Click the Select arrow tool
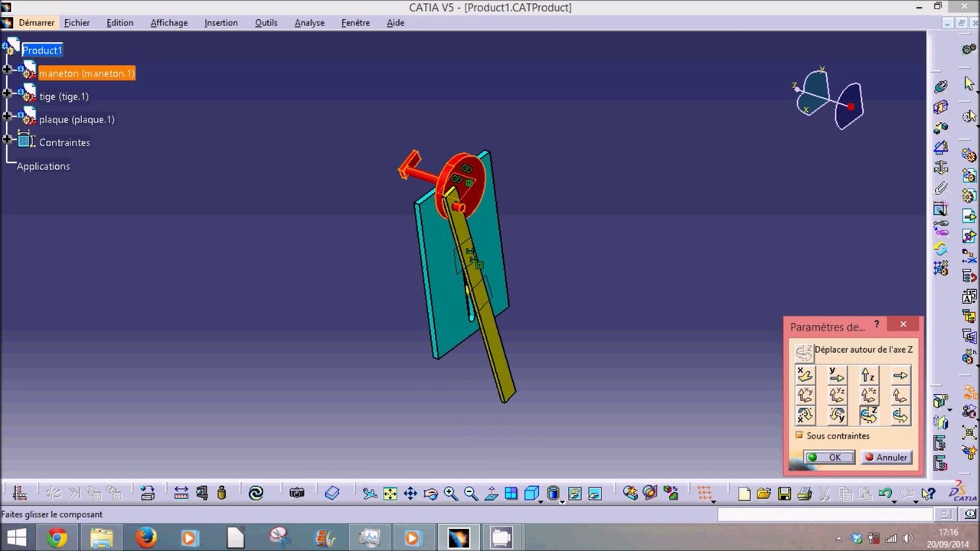The image size is (980, 551). coord(969,83)
